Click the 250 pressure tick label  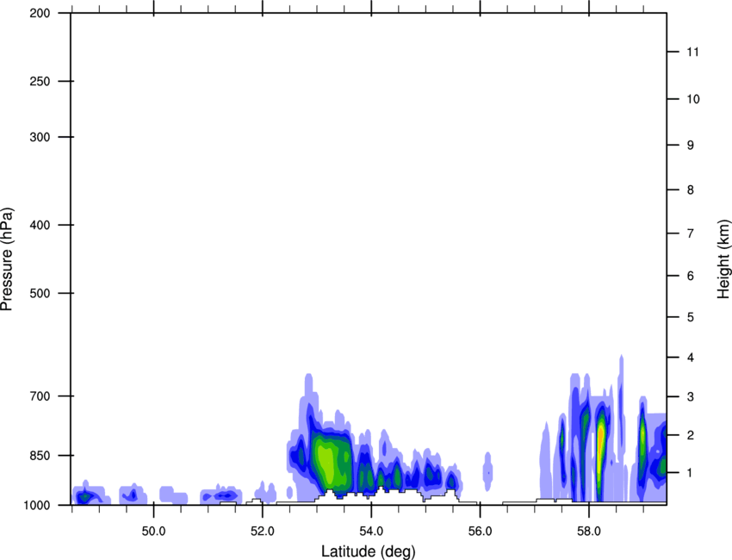(40, 81)
